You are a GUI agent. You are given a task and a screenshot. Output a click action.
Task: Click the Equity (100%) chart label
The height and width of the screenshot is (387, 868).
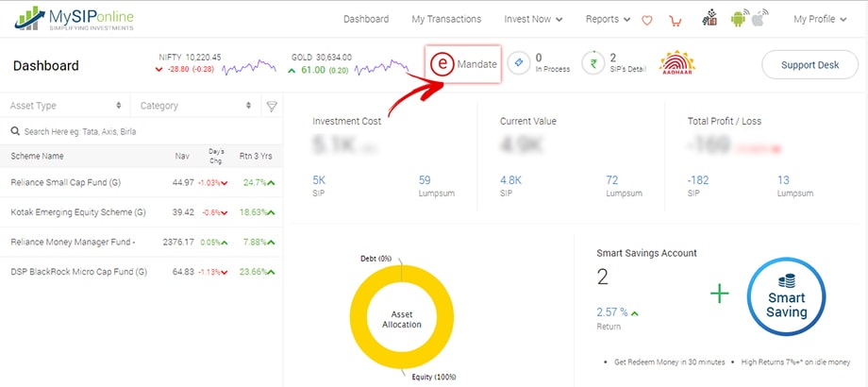[433, 378]
